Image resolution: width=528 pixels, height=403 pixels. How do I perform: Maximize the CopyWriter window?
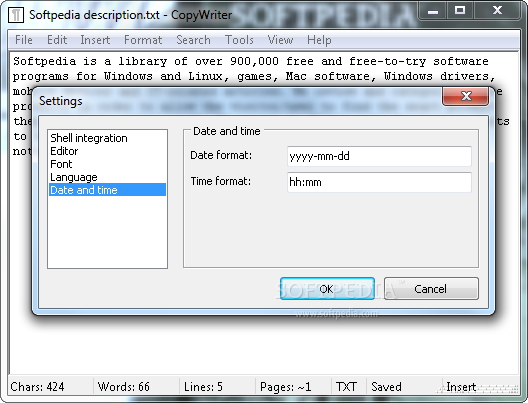click(x=460, y=11)
